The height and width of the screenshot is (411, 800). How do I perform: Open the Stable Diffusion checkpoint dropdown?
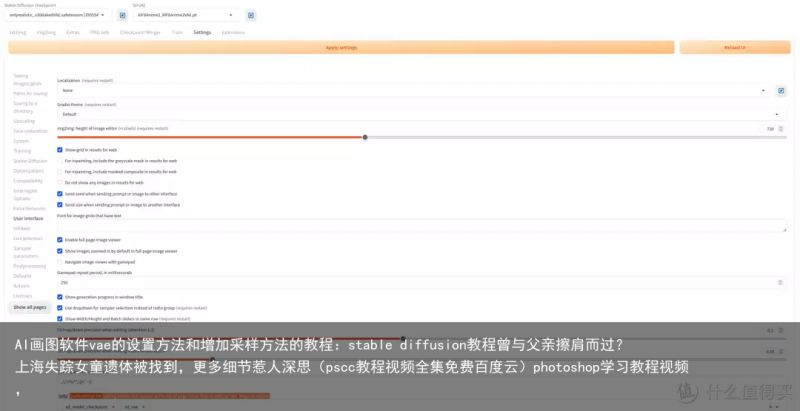(59, 15)
